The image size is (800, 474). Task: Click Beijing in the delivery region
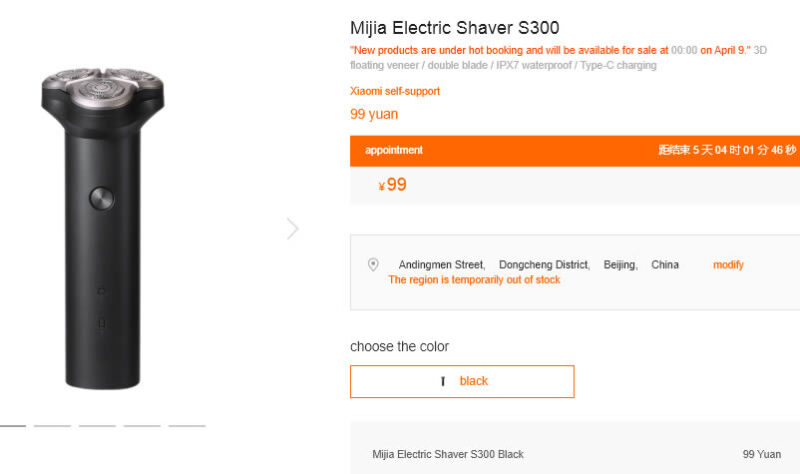(x=620, y=265)
